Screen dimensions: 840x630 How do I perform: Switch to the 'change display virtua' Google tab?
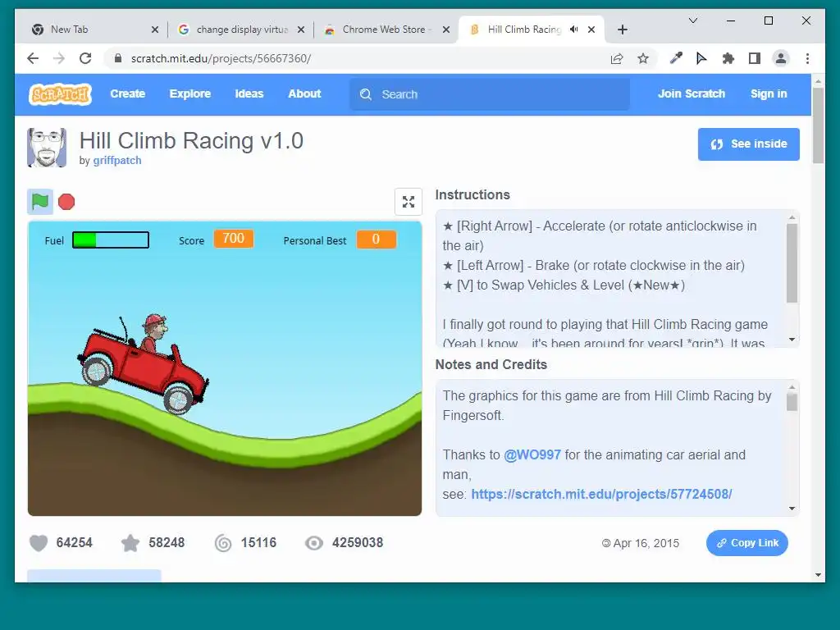(240, 30)
